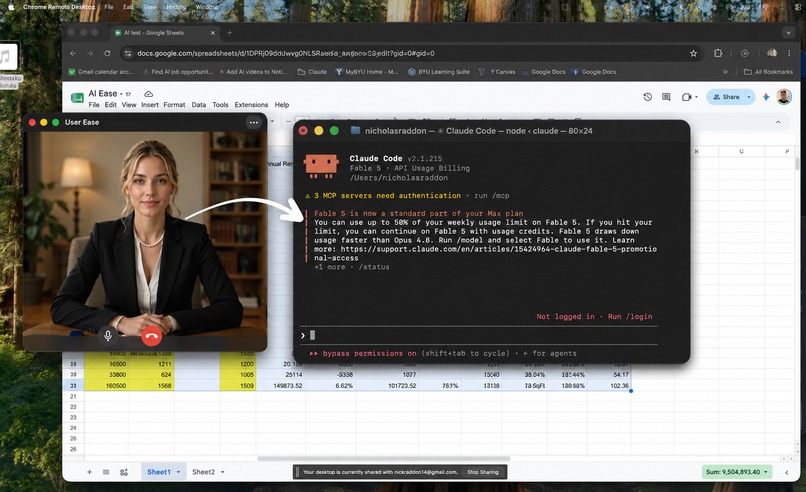Open the Tools menu in Sheets
This screenshot has height=492, width=806.
click(x=220, y=105)
